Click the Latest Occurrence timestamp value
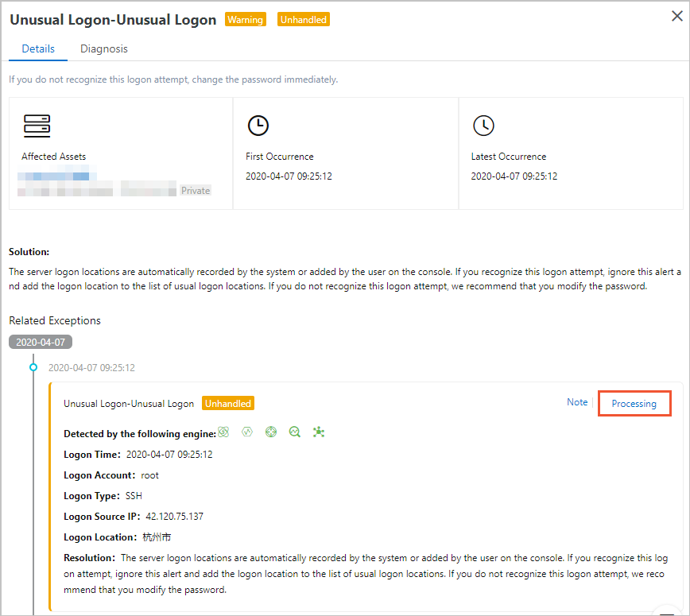 [514, 176]
